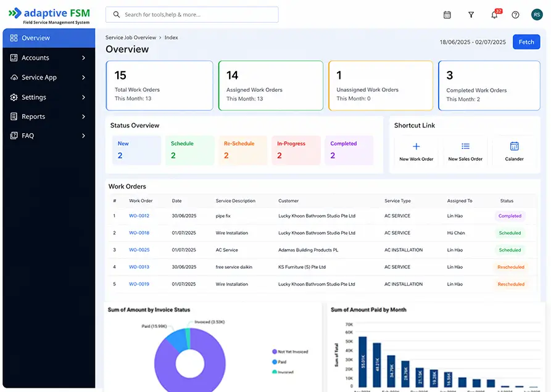Click the adaptive FSM logo
The width and height of the screenshot is (551, 392).
coord(49,16)
